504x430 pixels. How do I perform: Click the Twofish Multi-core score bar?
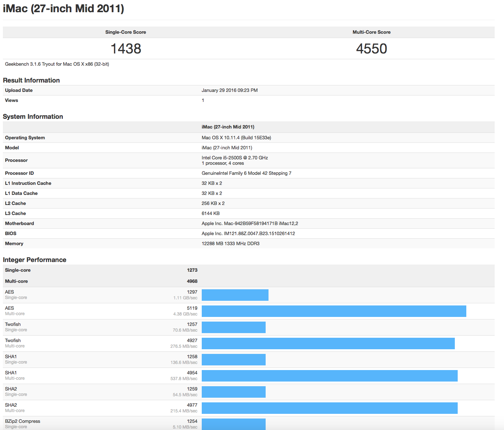coord(328,343)
